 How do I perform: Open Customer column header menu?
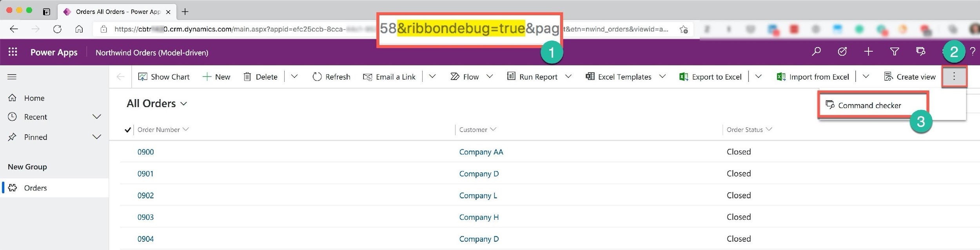pyautogui.click(x=477, y=129)
